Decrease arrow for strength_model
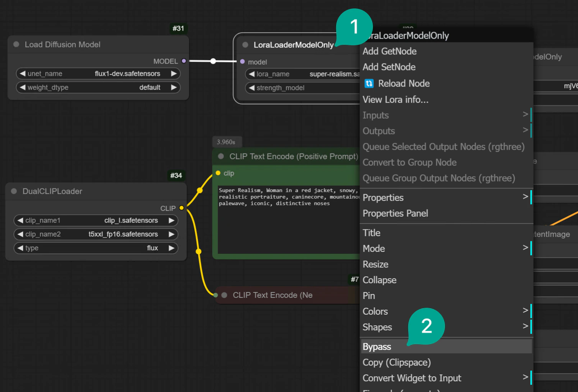 click(x=252, y=88)
